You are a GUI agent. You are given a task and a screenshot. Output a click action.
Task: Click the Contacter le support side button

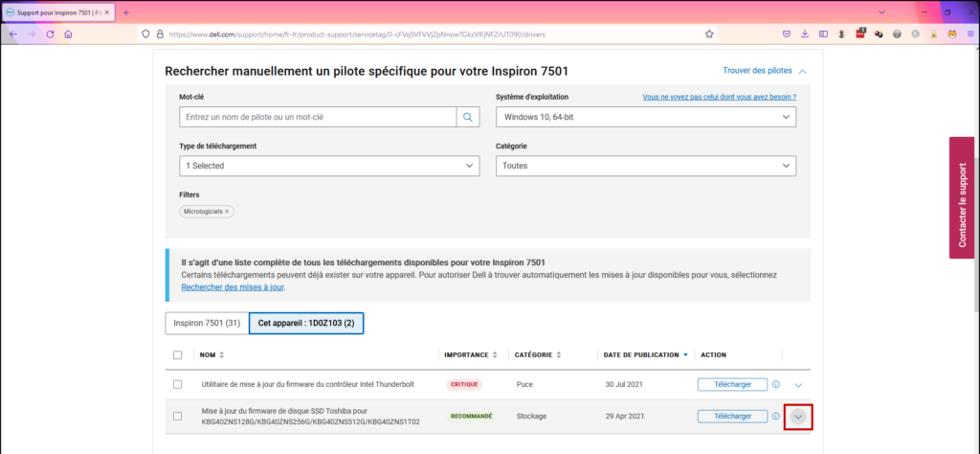click(x=962, y=197)
